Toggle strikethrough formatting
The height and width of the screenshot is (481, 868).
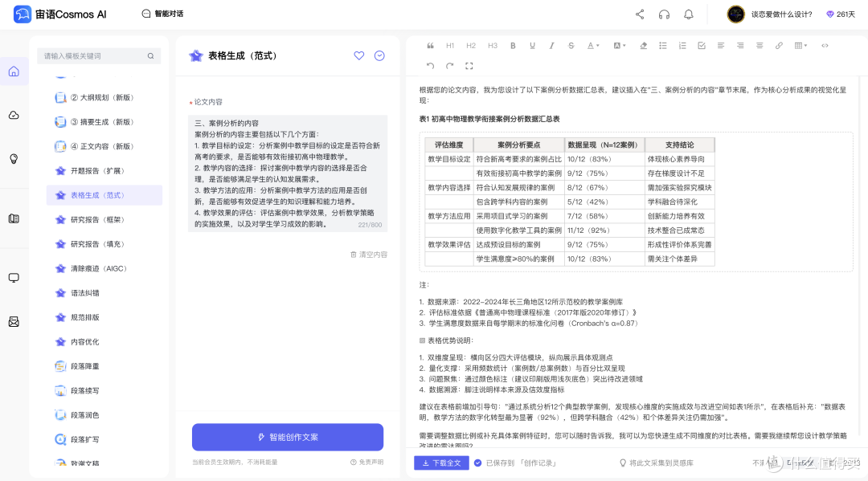[571, 46]
